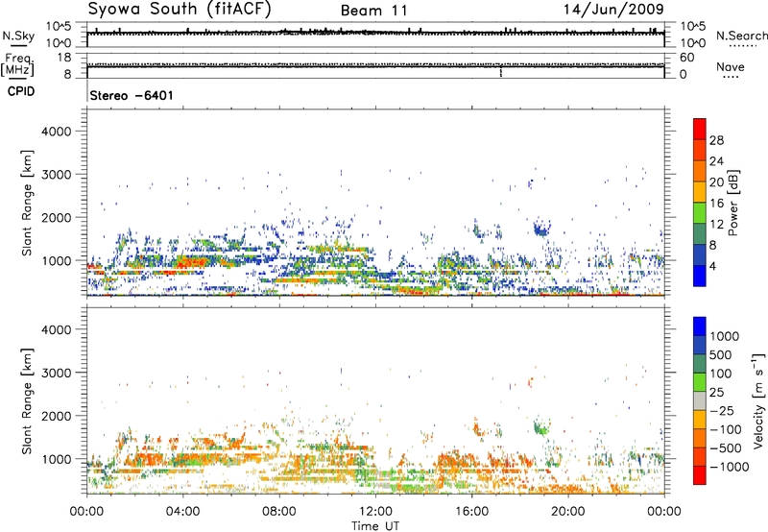Click the 'CPID' row label
This screenshot has width=768, height=532.
(21, 91)
